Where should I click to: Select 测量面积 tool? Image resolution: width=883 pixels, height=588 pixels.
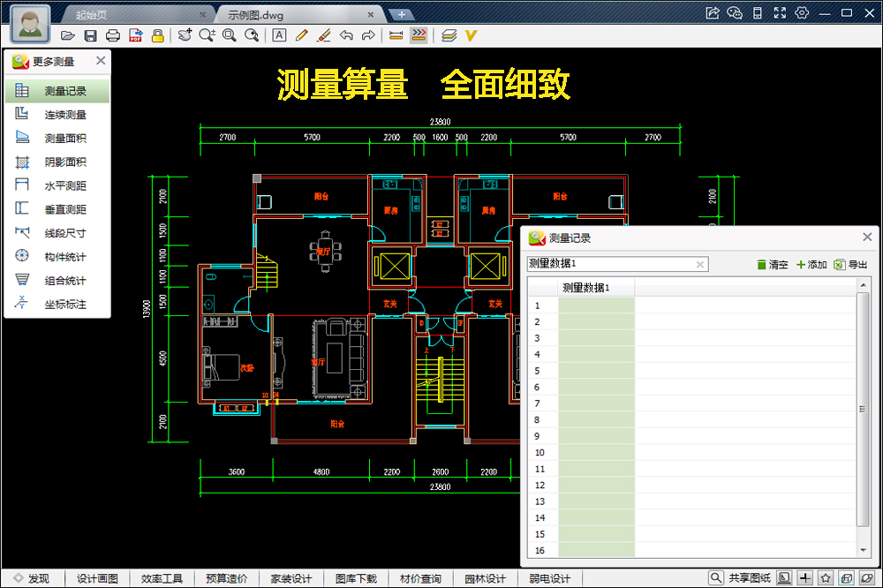click(57, 138)
